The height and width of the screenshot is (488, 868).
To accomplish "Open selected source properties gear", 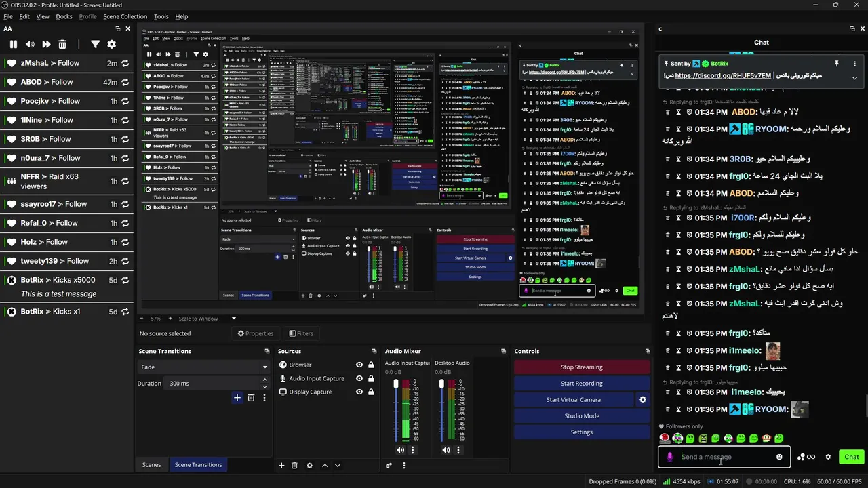I will [310, 466].
